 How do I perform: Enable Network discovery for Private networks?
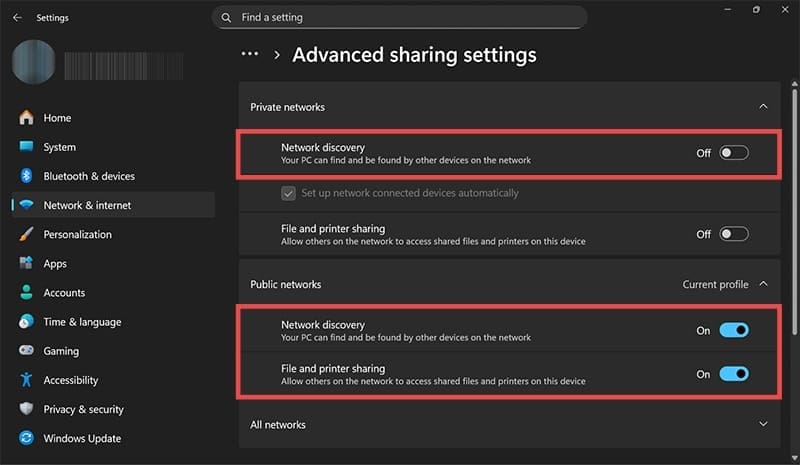(x=733, y=153)
